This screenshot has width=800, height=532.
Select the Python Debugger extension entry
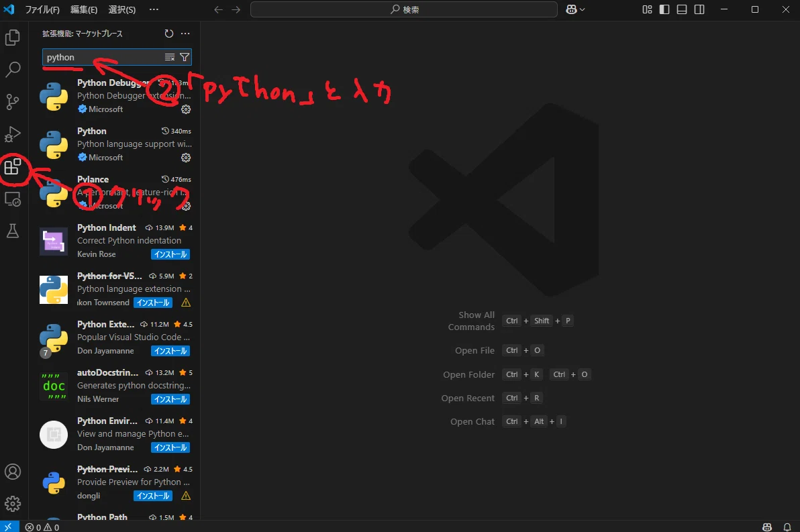tap(114, 97)
